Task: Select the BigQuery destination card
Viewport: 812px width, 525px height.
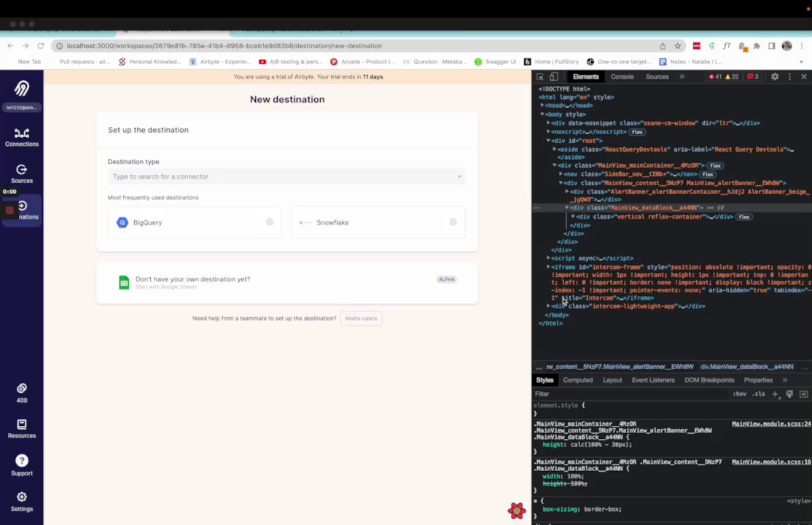Action: 195,222
